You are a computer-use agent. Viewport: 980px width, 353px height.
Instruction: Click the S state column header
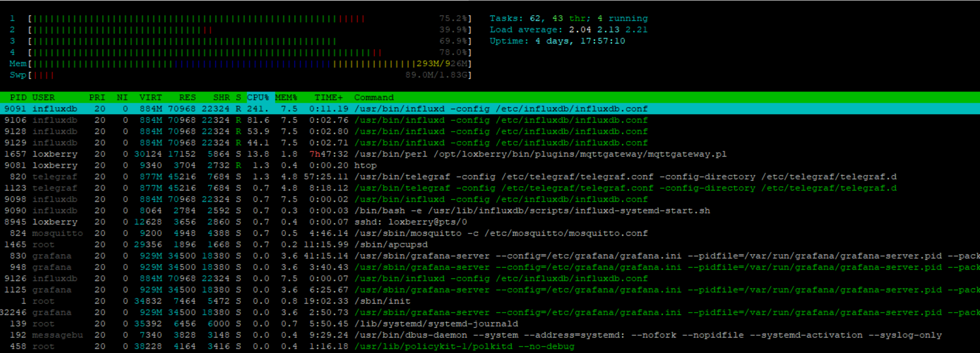239,98
